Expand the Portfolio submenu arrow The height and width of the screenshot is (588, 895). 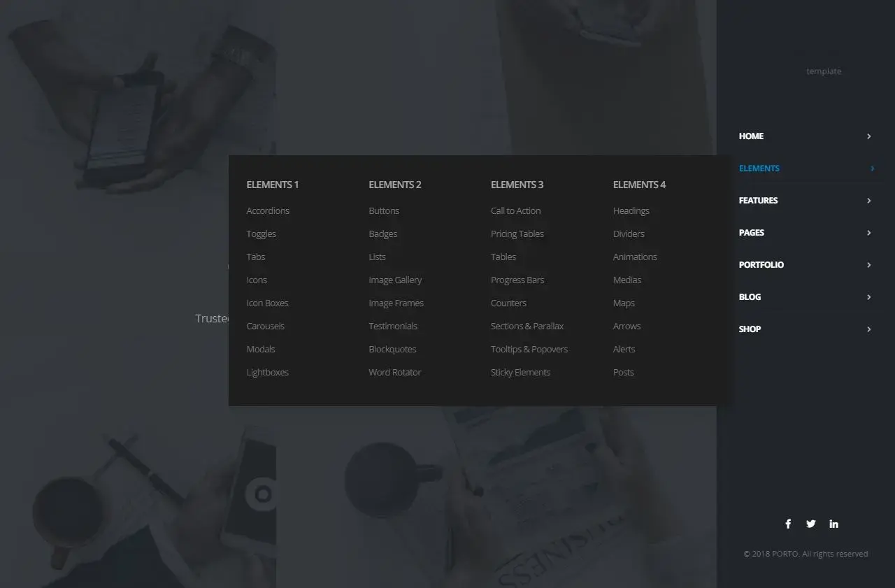click(x=868, y=265)
